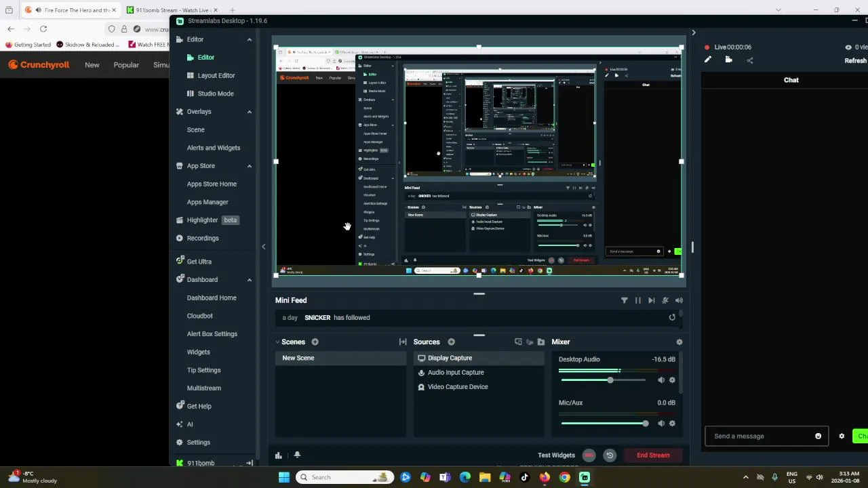Start the red record button

pos(589,455)
